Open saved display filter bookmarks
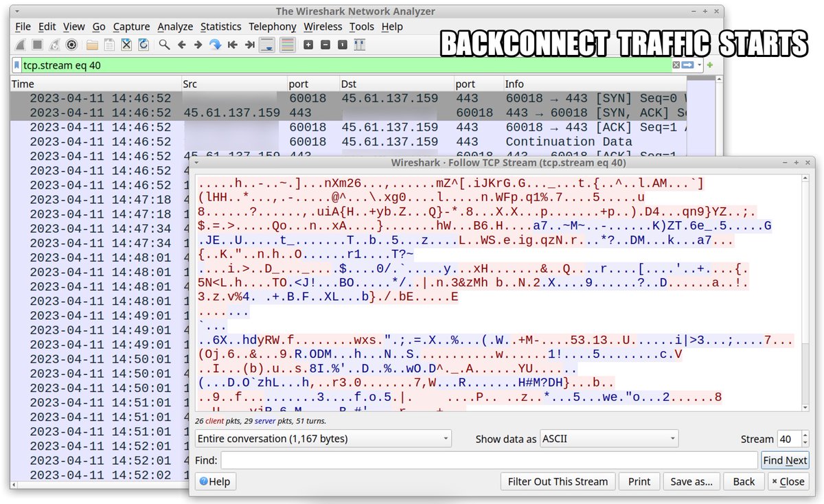 16,64
